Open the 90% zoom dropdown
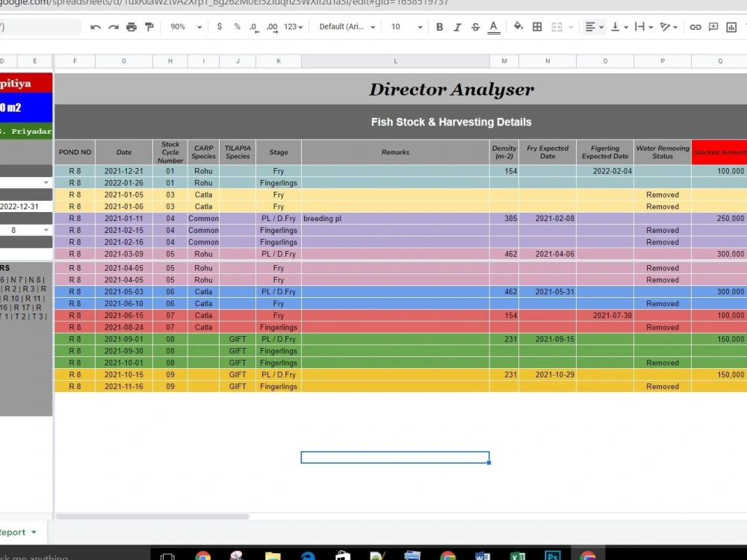Image resolution: width=747 pixels, height=560 pixels. tap(186, 27)
